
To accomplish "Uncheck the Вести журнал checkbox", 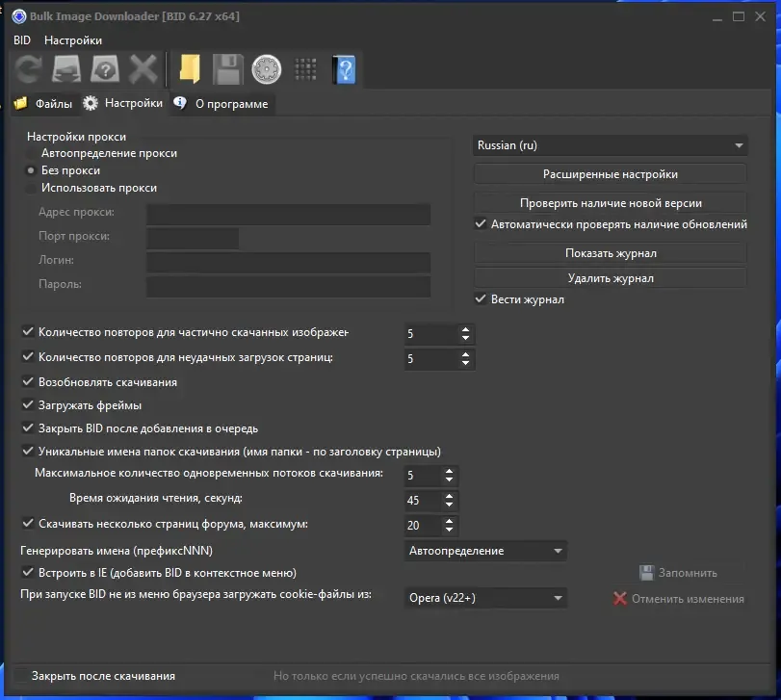I will tap(481, 299).
